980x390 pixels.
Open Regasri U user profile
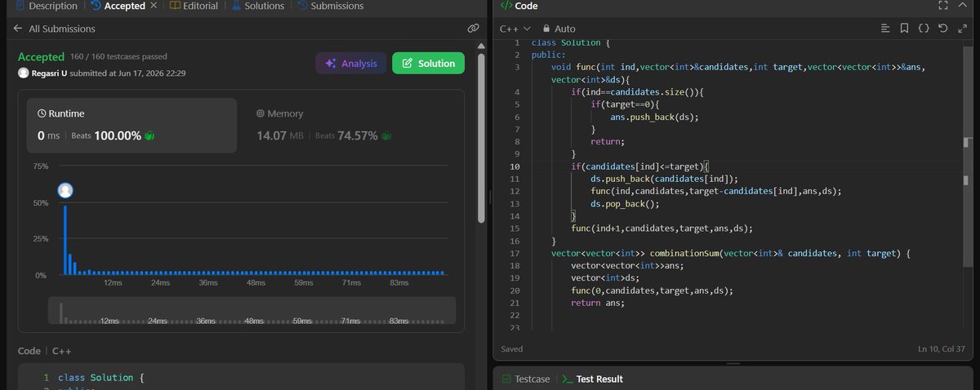point(49,73)
